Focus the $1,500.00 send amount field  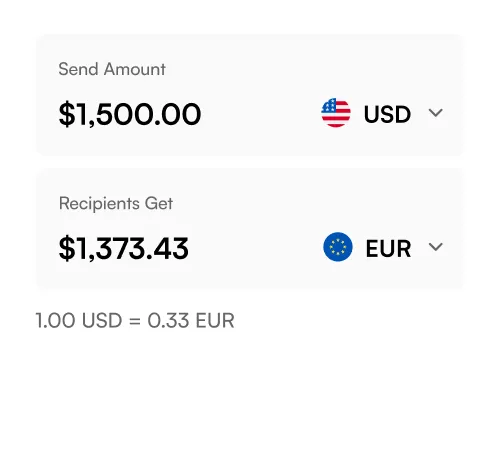coord(130,114)
